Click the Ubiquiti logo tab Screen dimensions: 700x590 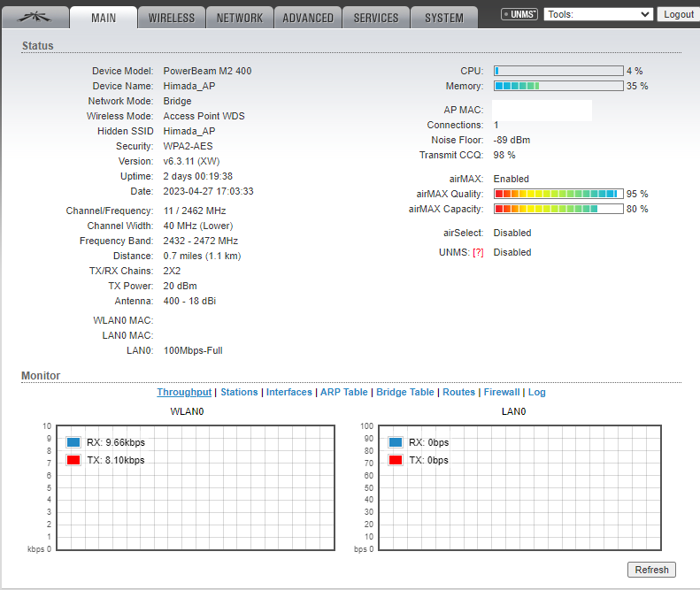(35, 17)
